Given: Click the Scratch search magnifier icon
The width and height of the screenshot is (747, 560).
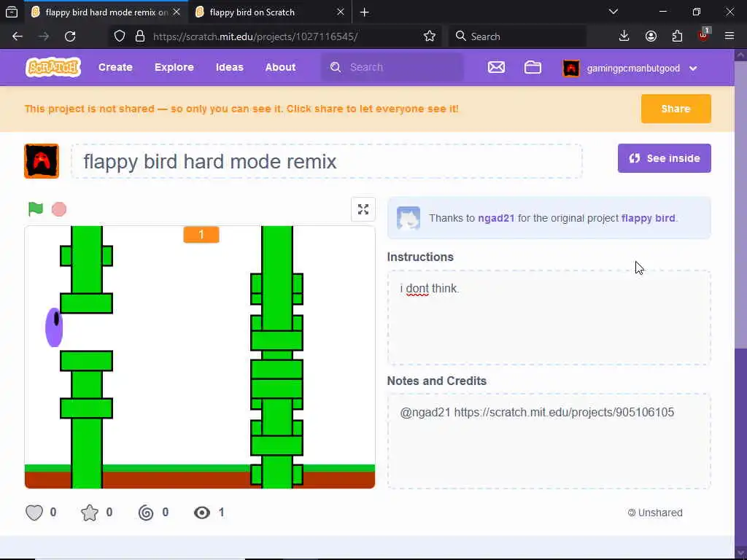Looking at the screenshot, I should point(336,67).
